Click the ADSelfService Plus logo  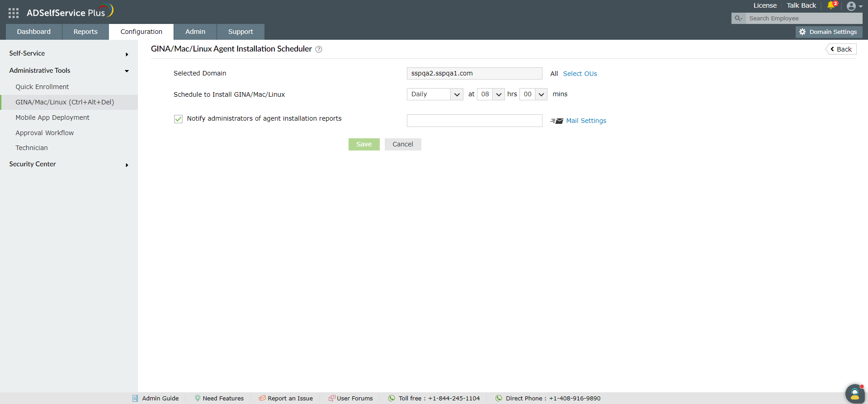coord(70,11)
